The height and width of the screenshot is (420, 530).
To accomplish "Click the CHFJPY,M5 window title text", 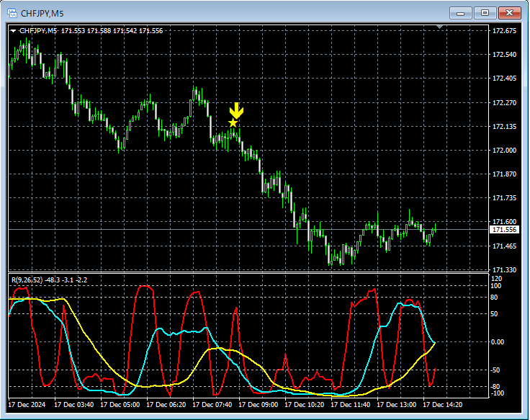I will (42, 14).
